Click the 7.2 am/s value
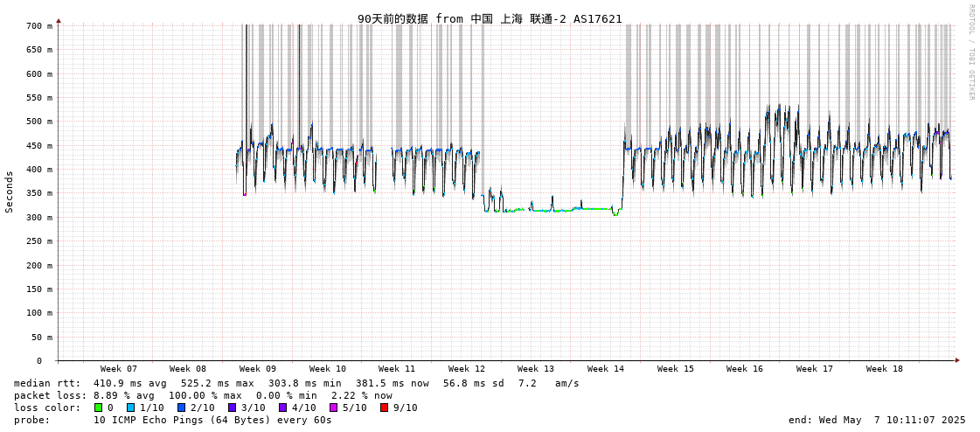980x432 pixels. pyautogui.click(x=549, y=383)
